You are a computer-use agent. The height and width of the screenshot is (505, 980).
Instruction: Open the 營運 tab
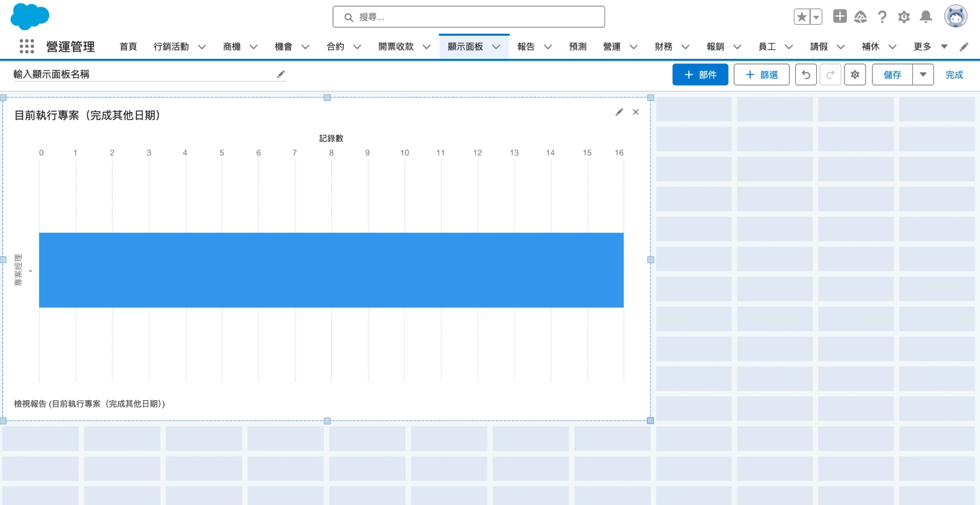point(612,47)
